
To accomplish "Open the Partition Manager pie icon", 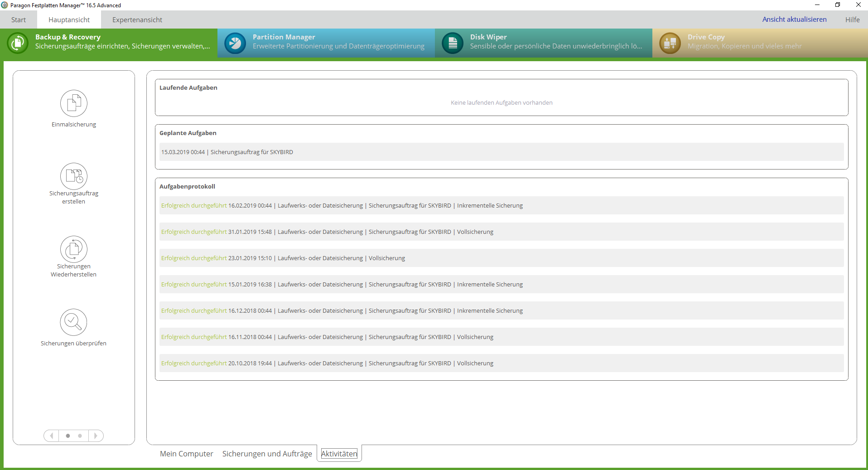I will pyautogui.click(x=235, y=43).
